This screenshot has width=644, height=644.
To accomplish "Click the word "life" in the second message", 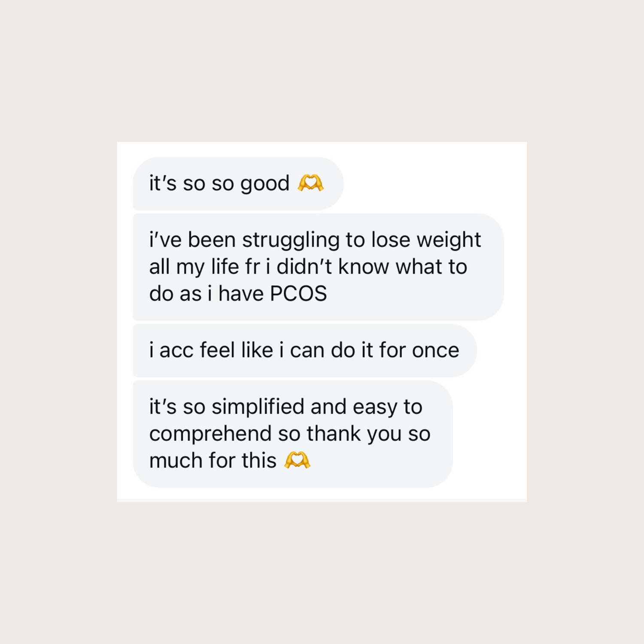I will [225, 267].
